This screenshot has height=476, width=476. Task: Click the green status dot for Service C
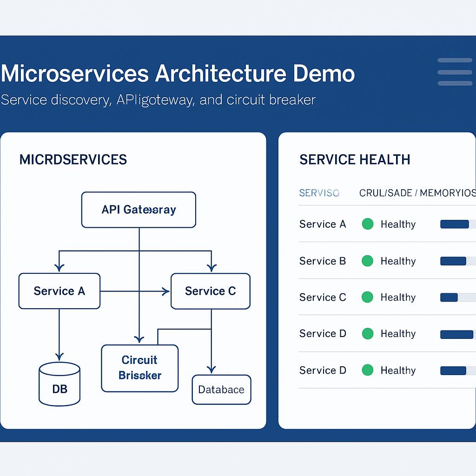(x=368, y=297)
